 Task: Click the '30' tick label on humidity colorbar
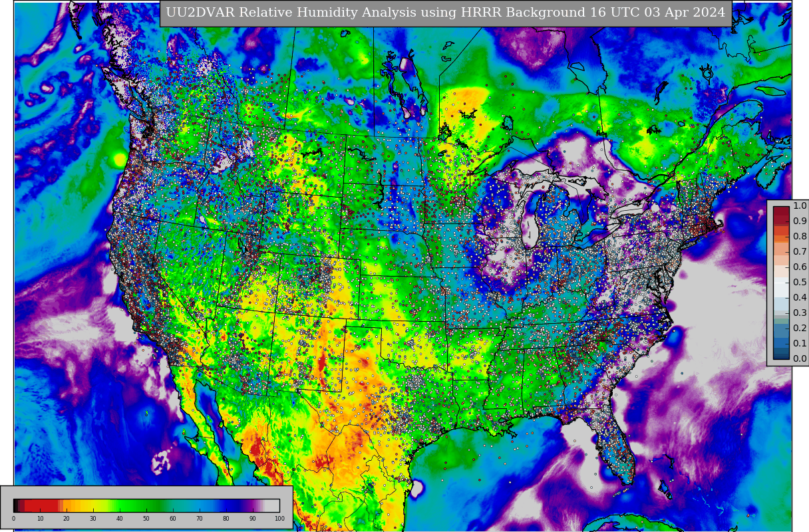coord(93,519)
